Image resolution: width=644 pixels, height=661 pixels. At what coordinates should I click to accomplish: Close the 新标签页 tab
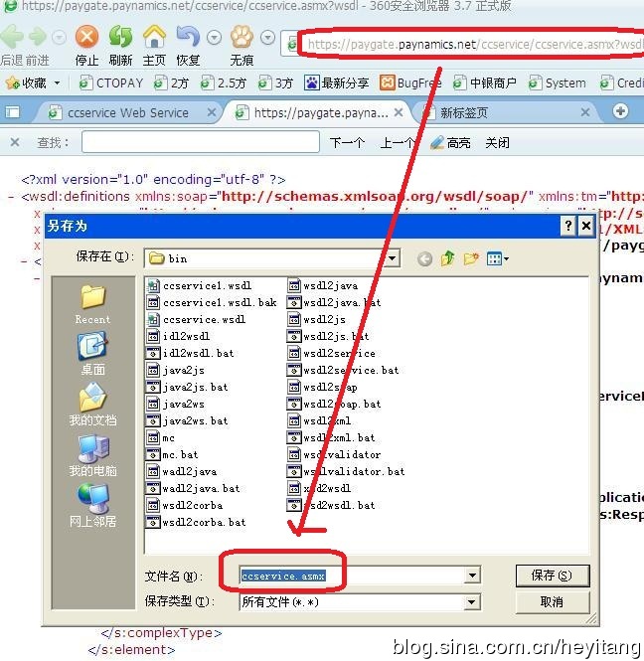coord(585,112)
